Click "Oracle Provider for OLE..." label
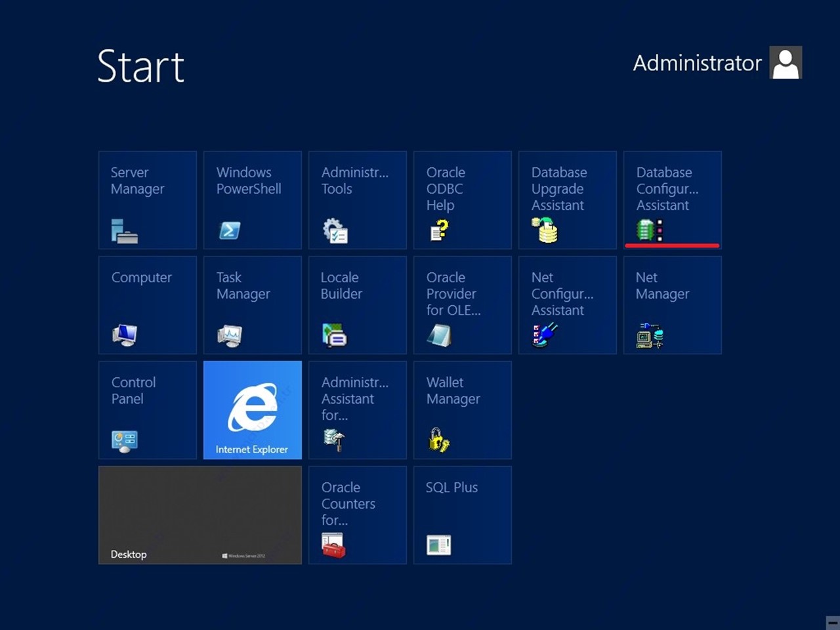This screenshot has width=840, height=630. (453, 294)
